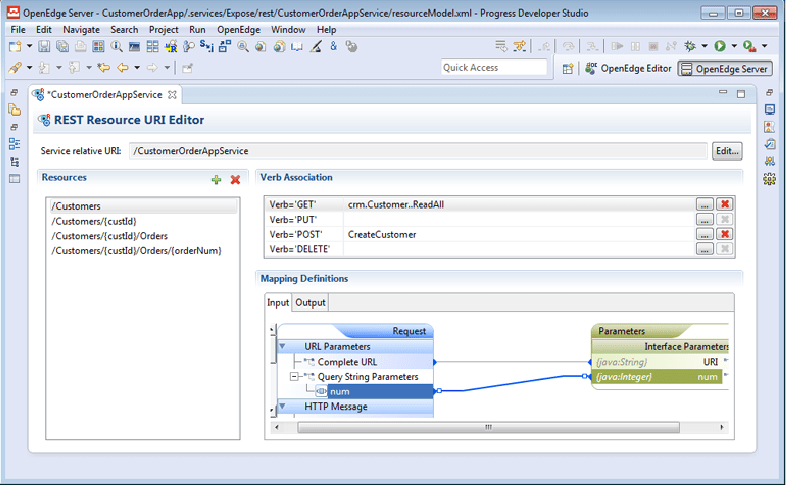Image resolution: width=786 pixels, height=485 pixels.
Task: Open the File menu
Action: coord(18,30)
